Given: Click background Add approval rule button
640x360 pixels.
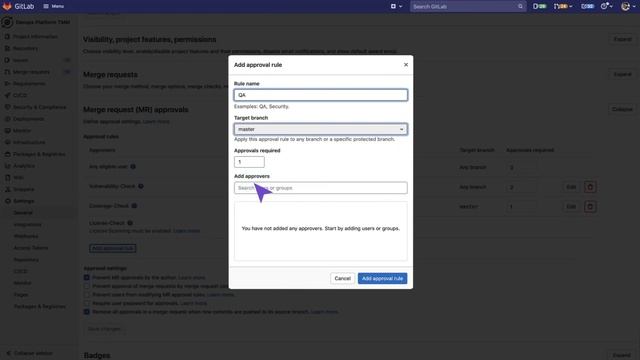Looking at the screenshot, I should [113, 248].
